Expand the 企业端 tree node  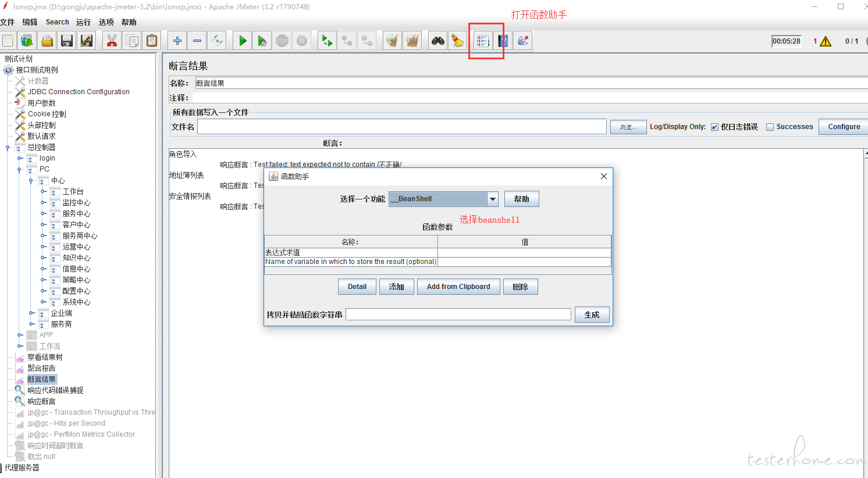tap(31, 313)
